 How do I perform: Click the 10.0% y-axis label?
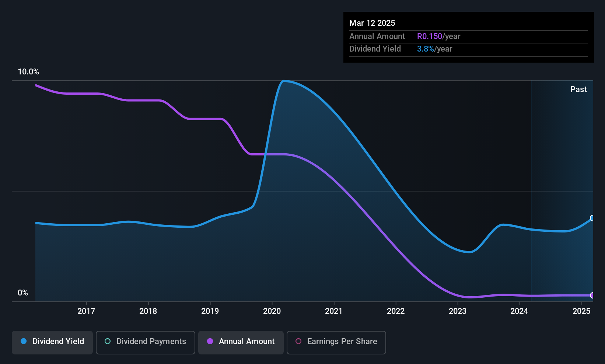click(x=28, y=72)
